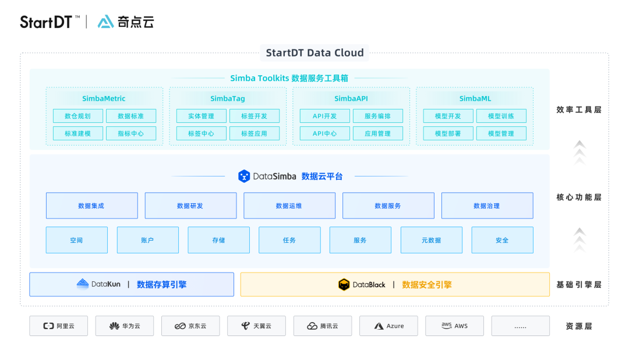Select the 账户 block
The height and width of the screenshot is (364, 629).
tap(147, 240)
